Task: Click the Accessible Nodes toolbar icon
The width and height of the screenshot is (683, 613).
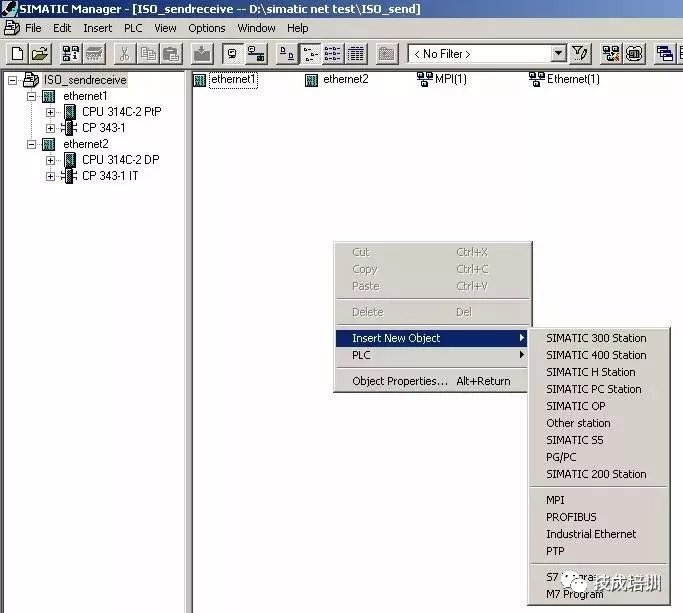Action: click(x=71, y=54)
